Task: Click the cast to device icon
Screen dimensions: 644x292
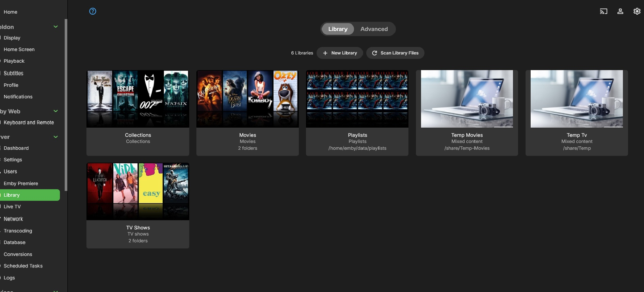Action: coord(603,11)
